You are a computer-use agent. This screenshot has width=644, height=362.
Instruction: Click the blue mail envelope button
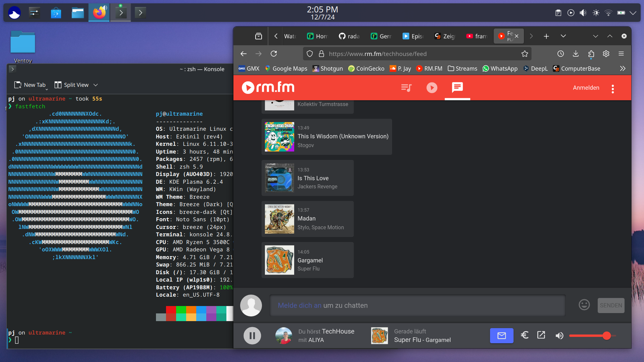(501, 336)
